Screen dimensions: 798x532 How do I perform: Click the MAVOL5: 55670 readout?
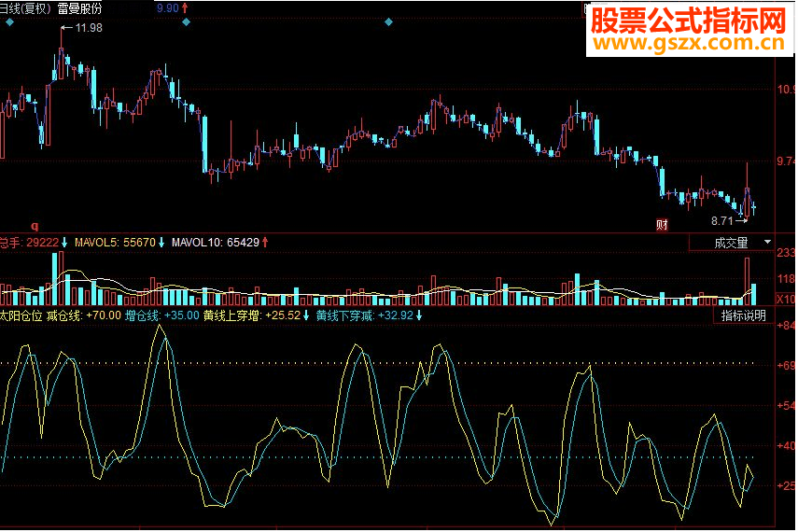pos(115,243)
